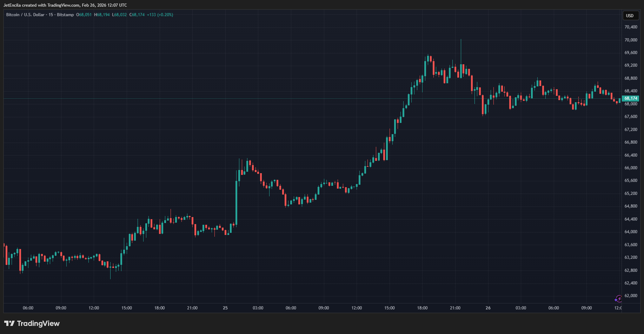Screen dimensions: 644x334
Task: Click the Bitcoin / U.S. Dollar symbol title
Action: tap(25, 15)
